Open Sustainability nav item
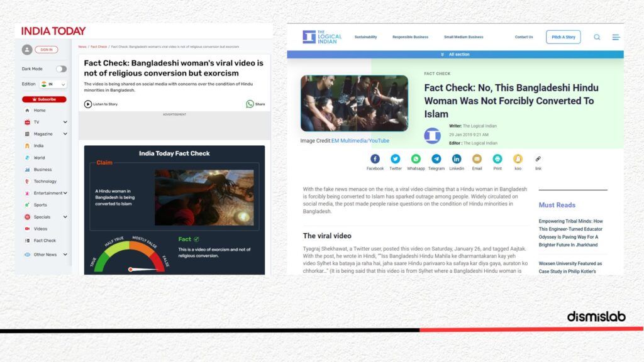The width and height of the screenshot is (644, 362). pos(365,37)
